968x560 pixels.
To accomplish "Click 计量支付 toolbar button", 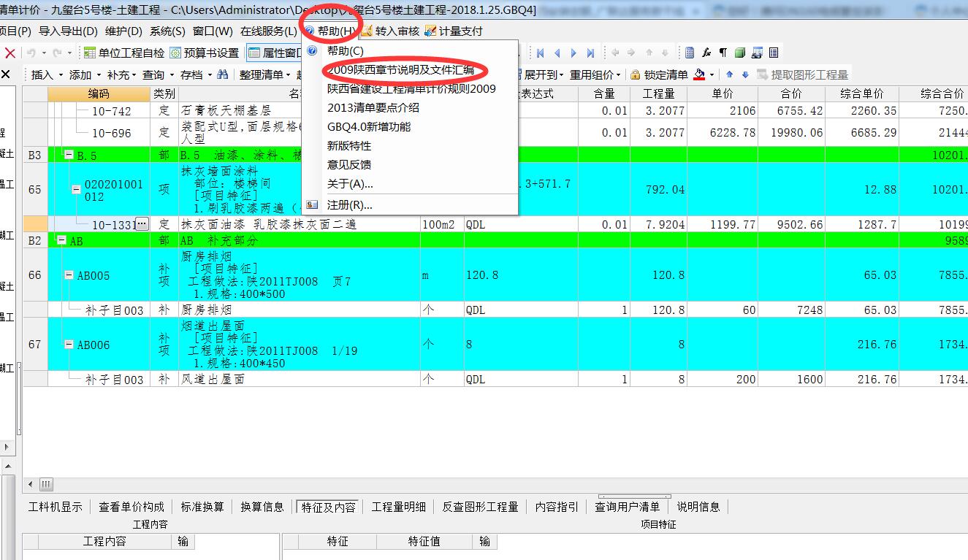I will (x=454, y=31).
